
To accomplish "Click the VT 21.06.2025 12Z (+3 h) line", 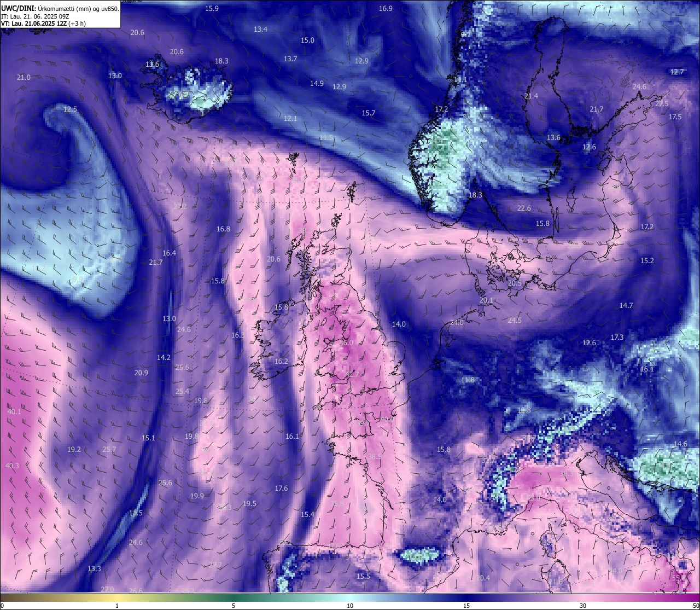I will [43, 24].
